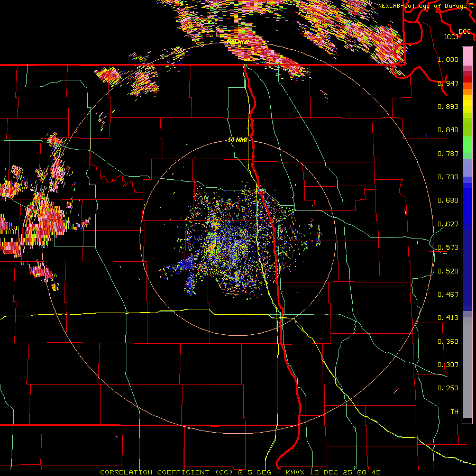Viewport: 476px width, 476px height.
Task: Select the 0.893 value on the scale
Action: (x=448, y=106)
